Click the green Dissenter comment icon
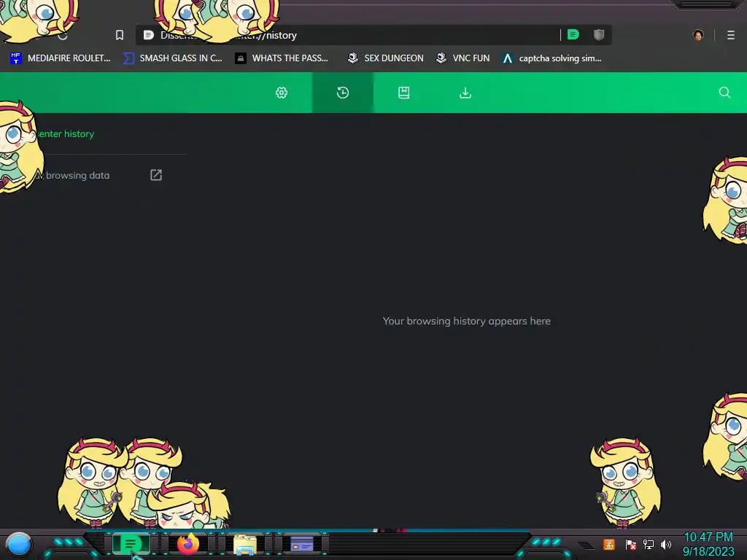This screenshot has width=747, height=560. 573,35
